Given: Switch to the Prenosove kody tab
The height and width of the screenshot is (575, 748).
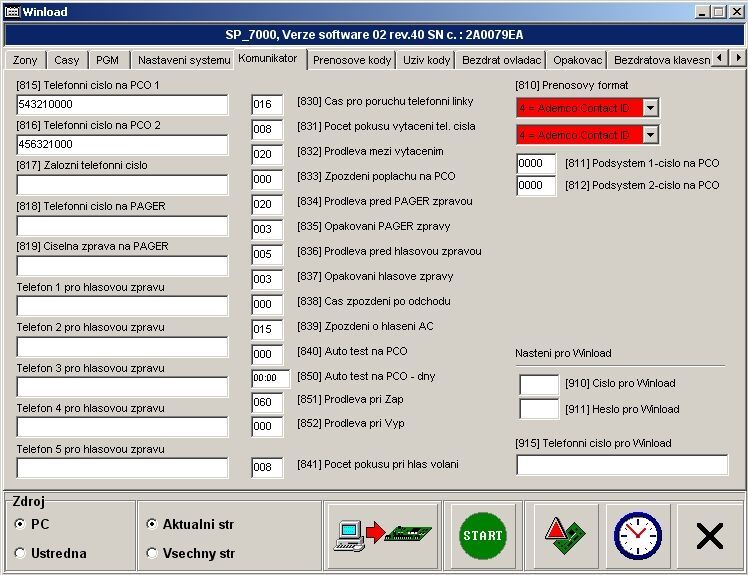Looking at the screenshot, I should click(351, 60).
